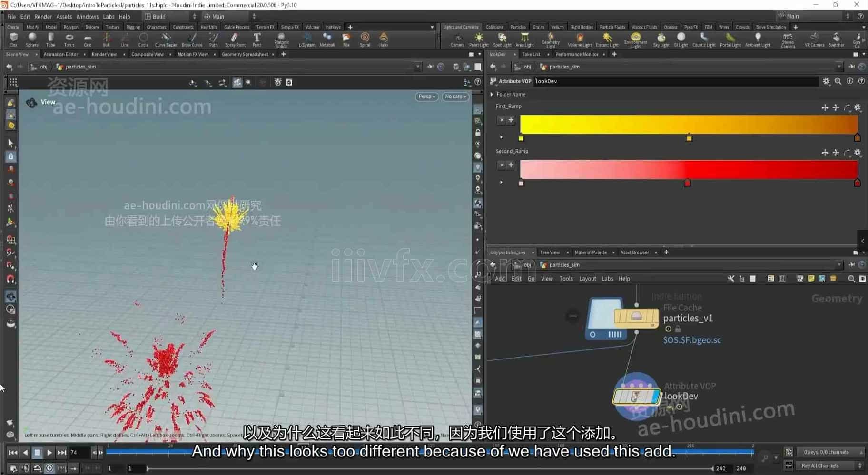The width and height of the screenshot is (868, 475).
Task: Open network editor Layout menu
Action: (x=587, y=279)
